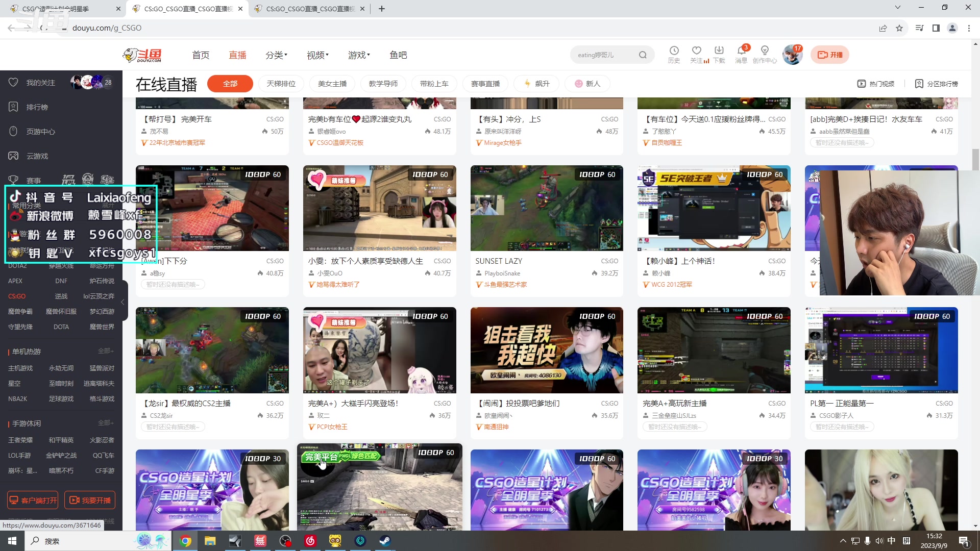
Task: Switch to first CSGO造星计划 tab
Action: 65,9
